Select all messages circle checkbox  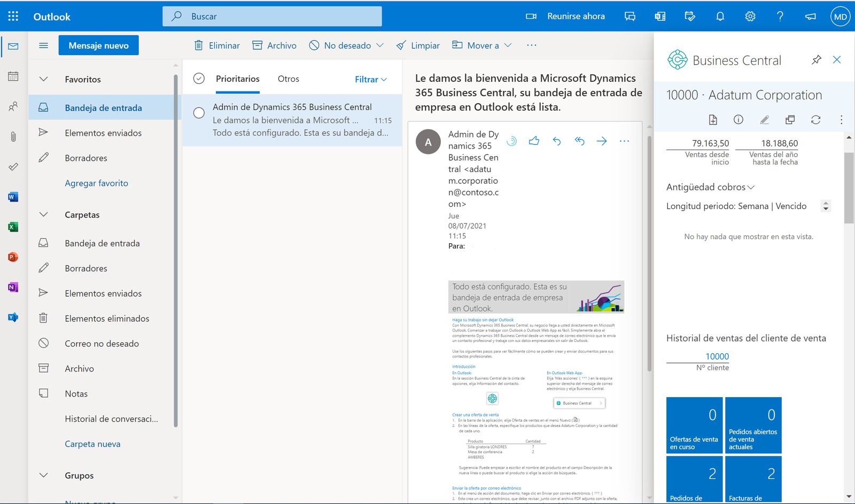(x=199, y=79)
